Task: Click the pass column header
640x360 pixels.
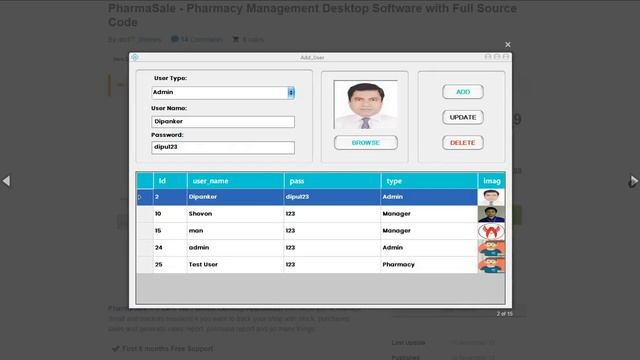Action: [x=332, y=181]
